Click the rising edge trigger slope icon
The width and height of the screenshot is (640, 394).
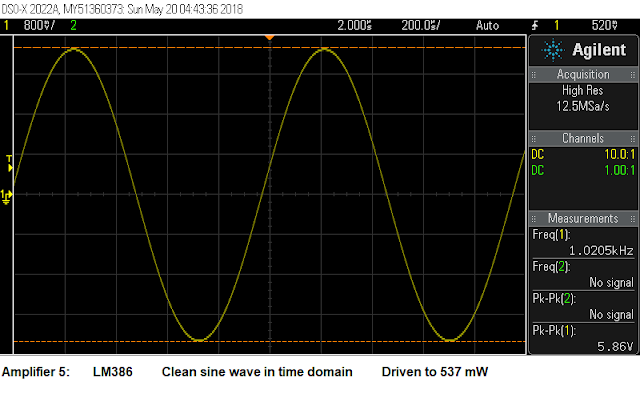[535, 26]
